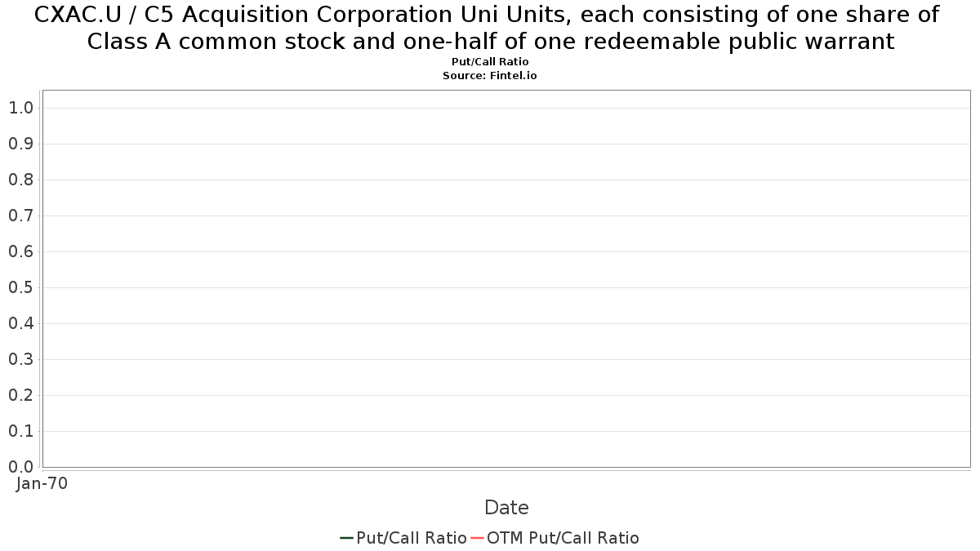Image resolution: width=980 pixels, height=551 pixels.
Task: Click the 0.7 y-axis tick label
Action: pyautogui.click(x=20, y=216)
